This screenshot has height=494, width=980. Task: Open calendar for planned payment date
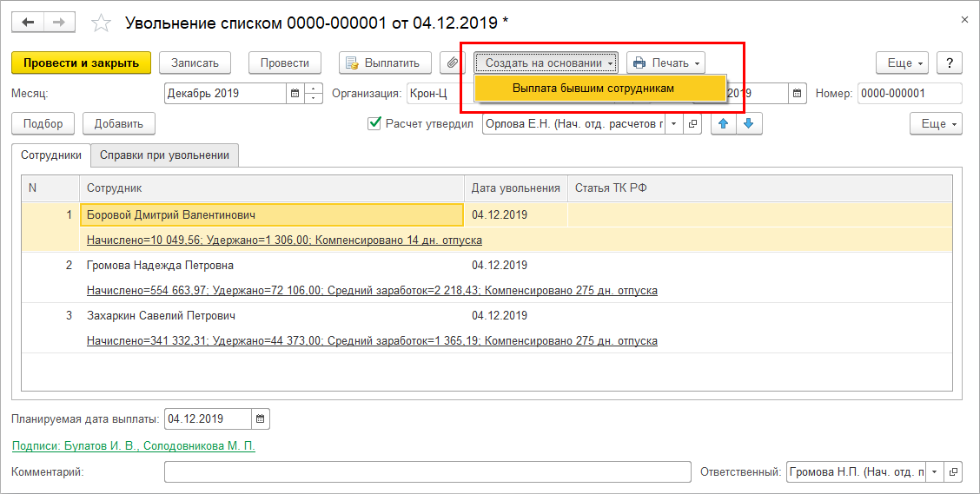261,418
